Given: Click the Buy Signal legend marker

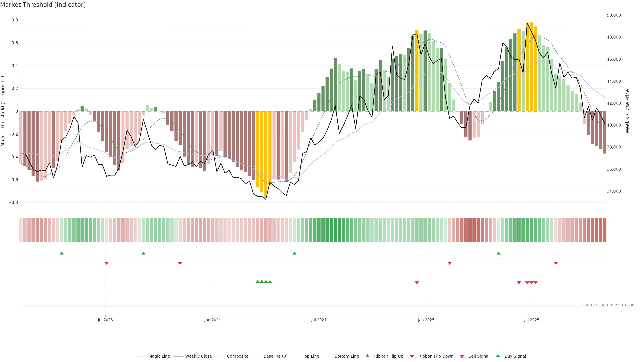Looking at the screenshot, I should 498,356.
